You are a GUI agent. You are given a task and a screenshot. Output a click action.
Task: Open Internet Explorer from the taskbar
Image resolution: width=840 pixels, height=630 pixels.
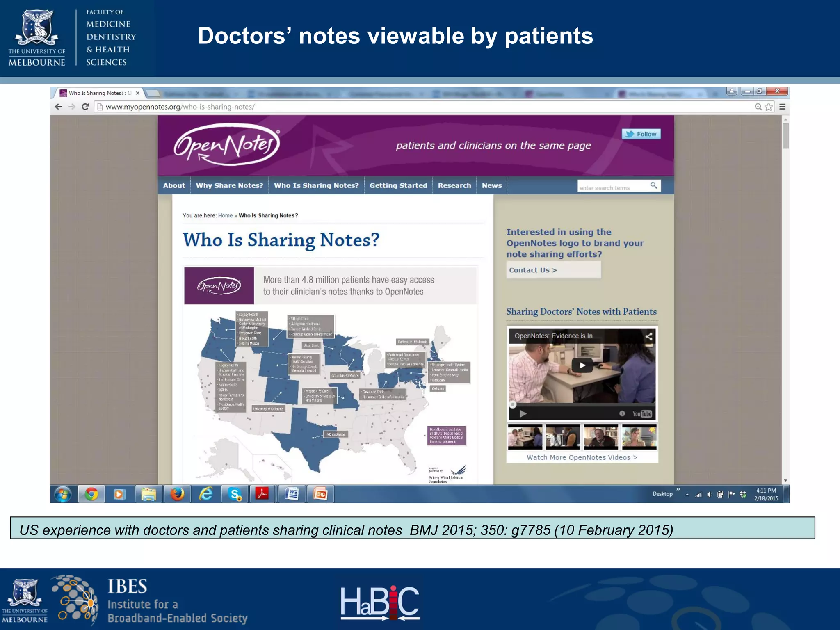tap(206, 494)
